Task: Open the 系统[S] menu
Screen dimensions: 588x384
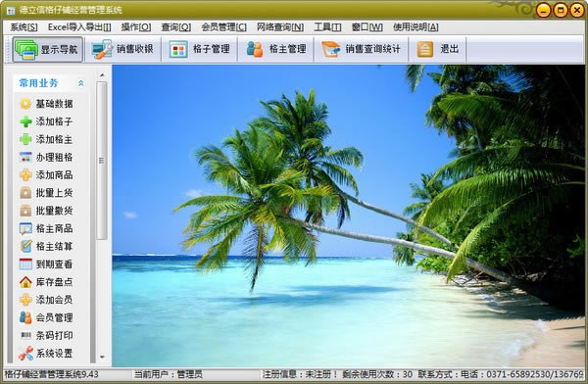Action: (24, 27)
